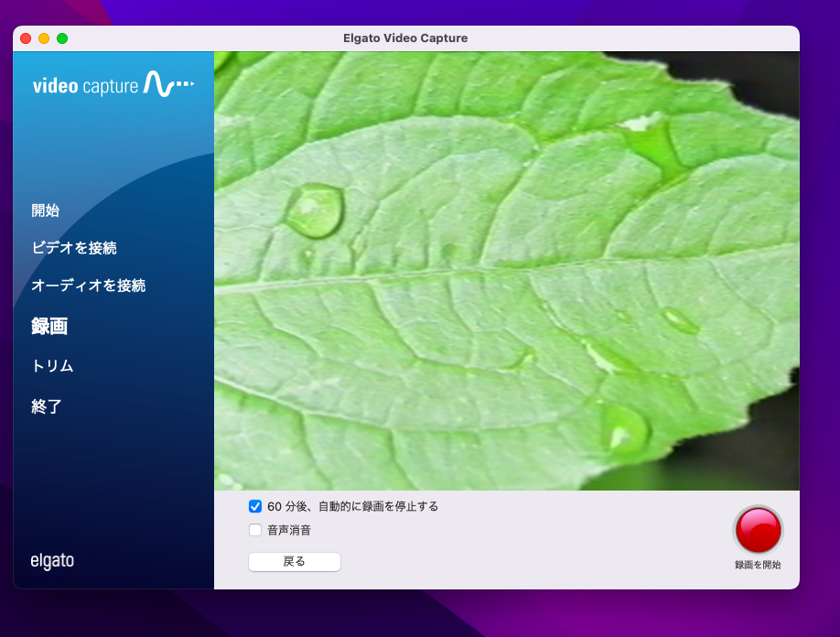The image size is (840, 637).
Task: Enable the 音声消音 mute checkbox
Action: [x=255, y=530]
